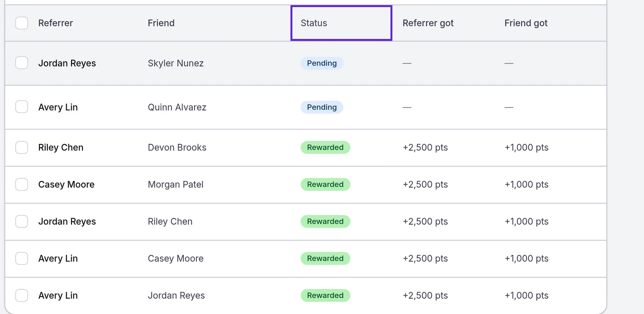Click +1,000 pts where Casey Moore is the friend
The width and height of the screenshot is (644, 314).
tap(526, 258)
